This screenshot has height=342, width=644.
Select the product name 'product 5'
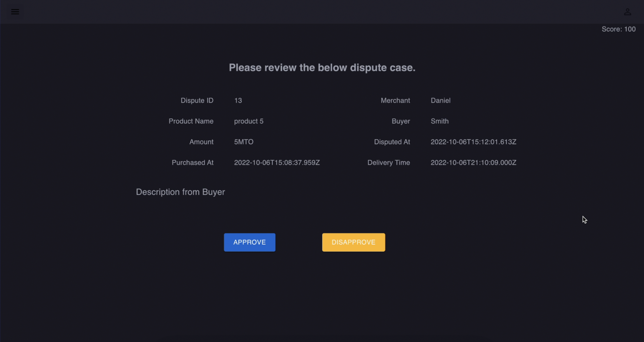pyautogui.click(x=249, y=121)
